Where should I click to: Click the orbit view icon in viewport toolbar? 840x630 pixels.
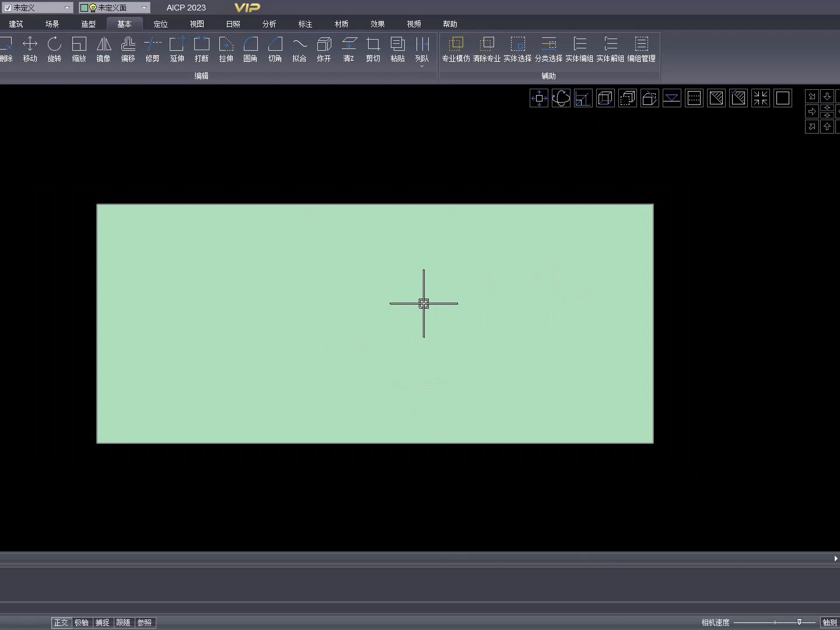pyautogui.click(x=561, y=98)
